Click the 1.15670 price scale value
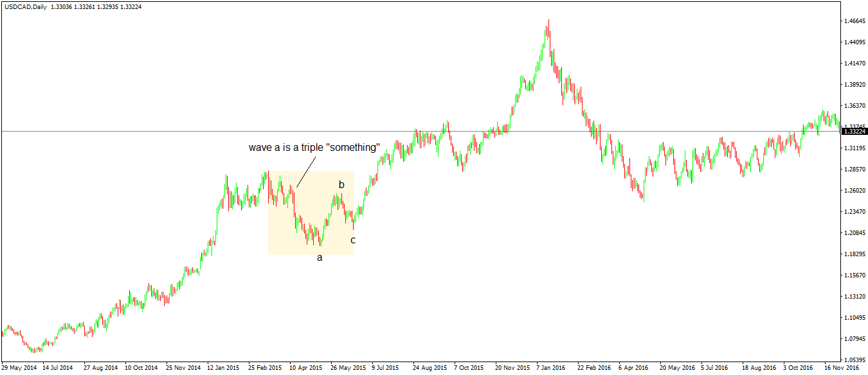Screen dimensions: 868x375 coord(854,275)
